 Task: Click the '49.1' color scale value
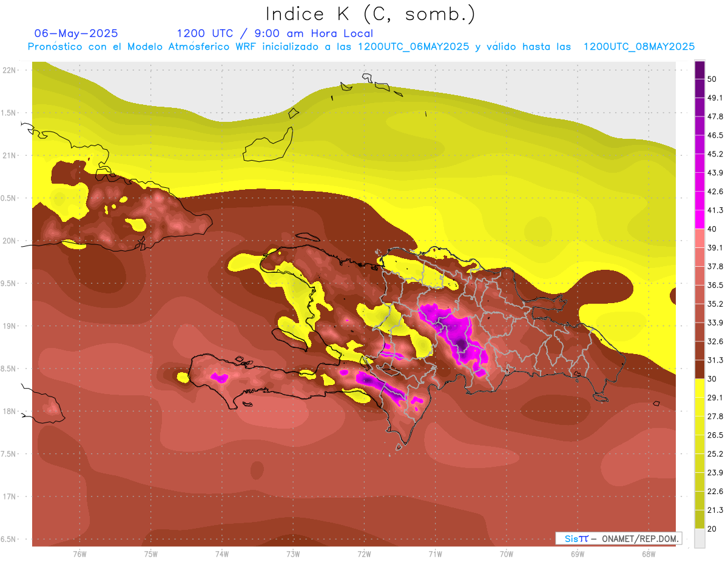715,98
